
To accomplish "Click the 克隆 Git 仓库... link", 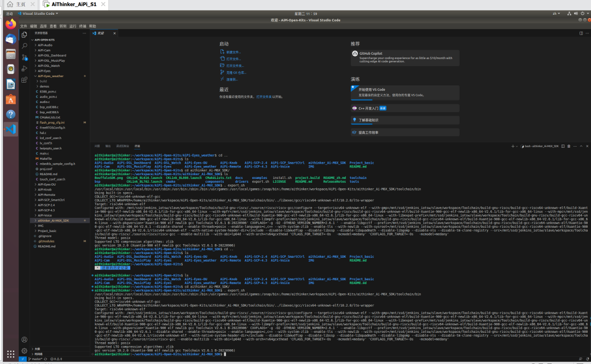I will (x=236, y=72).
